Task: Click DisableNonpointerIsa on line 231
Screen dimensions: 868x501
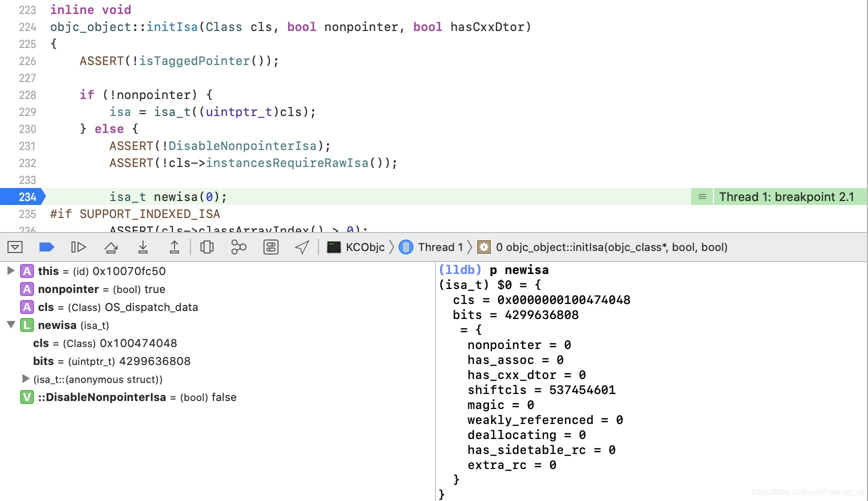Action: [x=242, y=146]
